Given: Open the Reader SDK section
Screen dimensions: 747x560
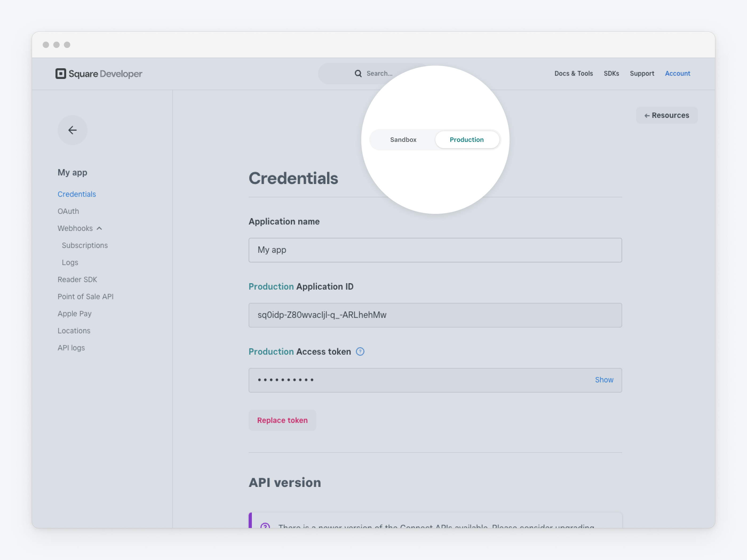Looking at the screenshot, I should (x=77, y=279).
